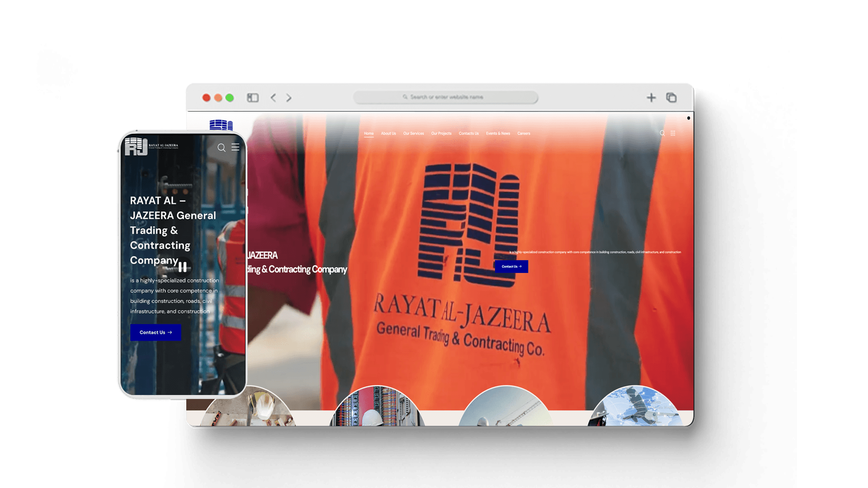The width and height of the screenshot is (868, 488).
Task: Click the 'Contracting Company' desktop headline text
Action: click(x=308, y=269)
